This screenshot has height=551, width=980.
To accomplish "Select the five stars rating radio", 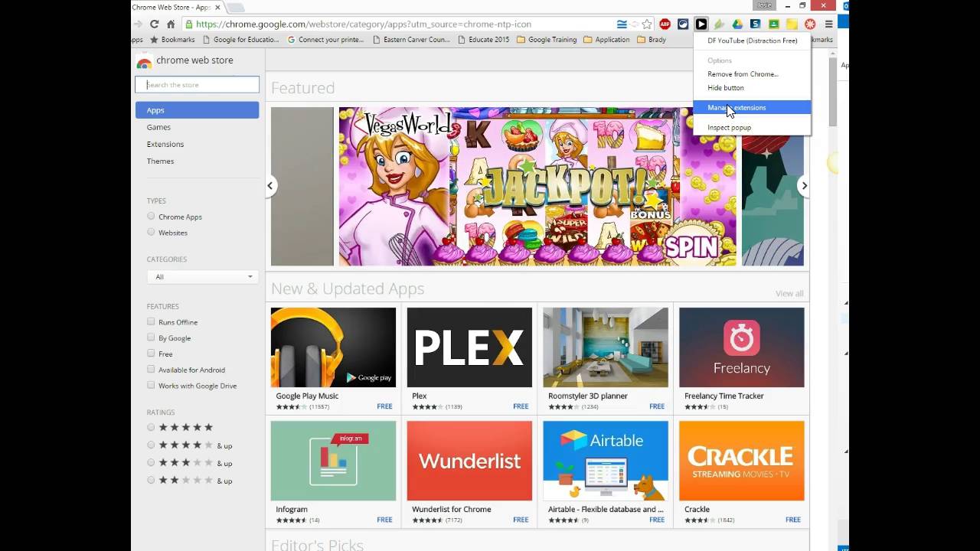I will click(151, 427).
